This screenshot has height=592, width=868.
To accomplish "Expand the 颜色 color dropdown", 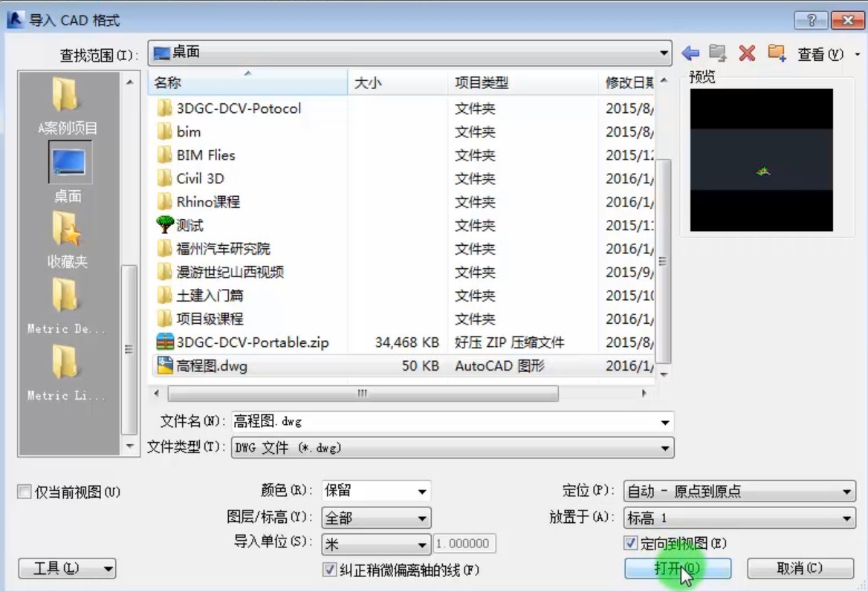I will pos(376,491).
